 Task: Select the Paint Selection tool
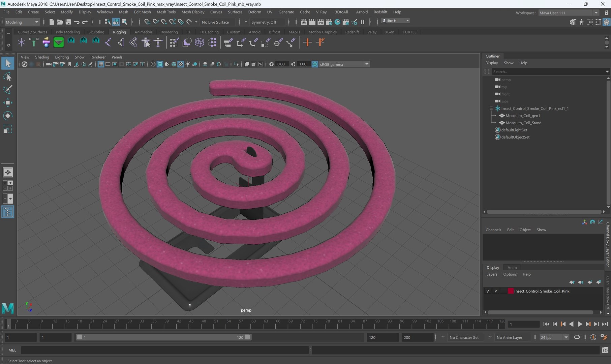pyautogui.click(x=7, y=90)
